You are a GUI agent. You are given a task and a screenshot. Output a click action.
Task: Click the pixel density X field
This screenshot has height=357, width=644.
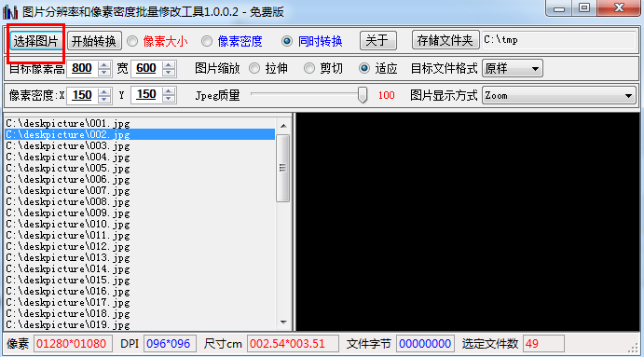coord(82,95)
